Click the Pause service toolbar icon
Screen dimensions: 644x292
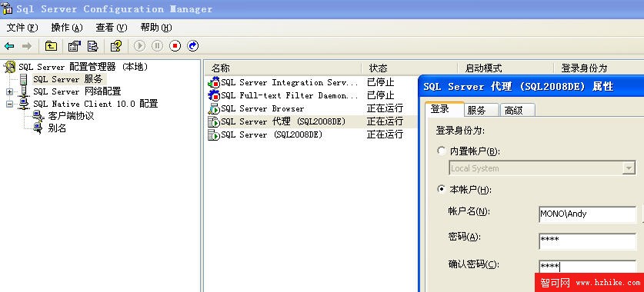[157, 46]
